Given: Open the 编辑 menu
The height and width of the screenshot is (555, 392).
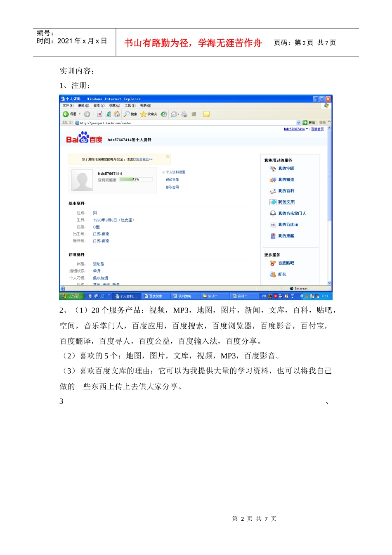Looking at the screenshot, I should (83, 106).
